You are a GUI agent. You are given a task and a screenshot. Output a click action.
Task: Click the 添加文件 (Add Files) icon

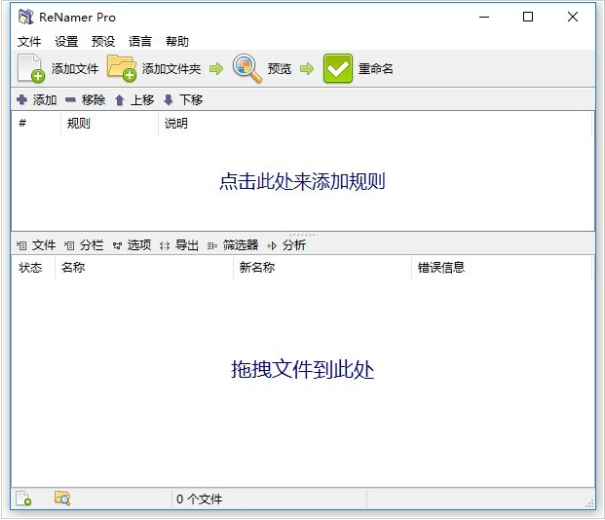pos(32,68)
